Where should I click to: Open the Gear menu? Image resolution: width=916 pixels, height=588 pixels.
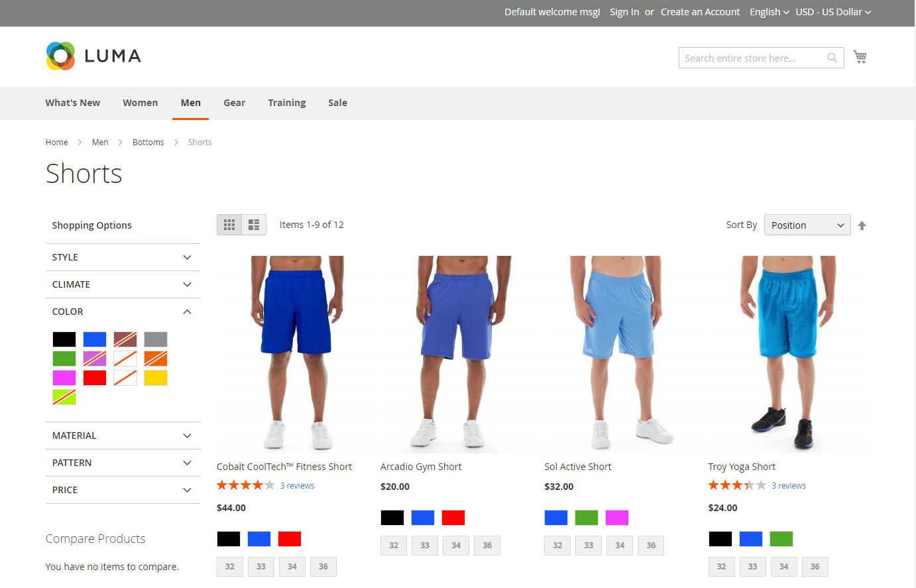(235, 103)
